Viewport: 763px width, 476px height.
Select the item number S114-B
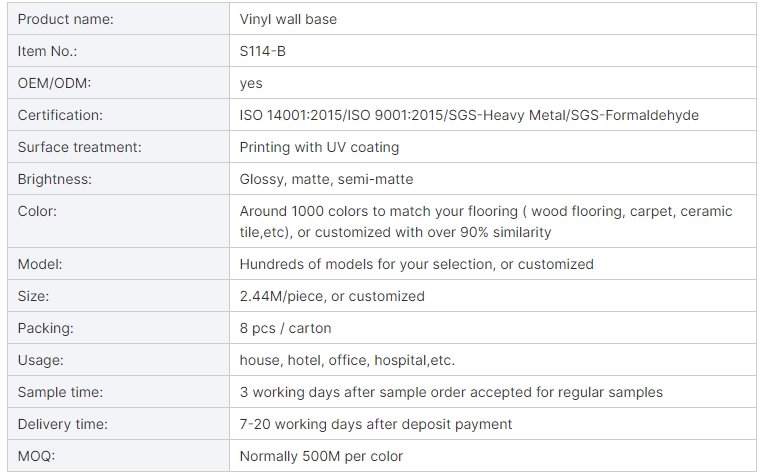click(262, 51)
